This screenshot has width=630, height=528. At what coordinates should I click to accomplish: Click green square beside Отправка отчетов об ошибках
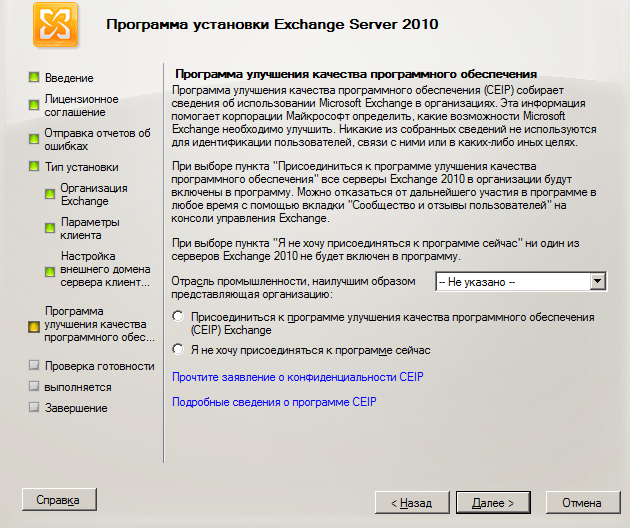point(34,139)
